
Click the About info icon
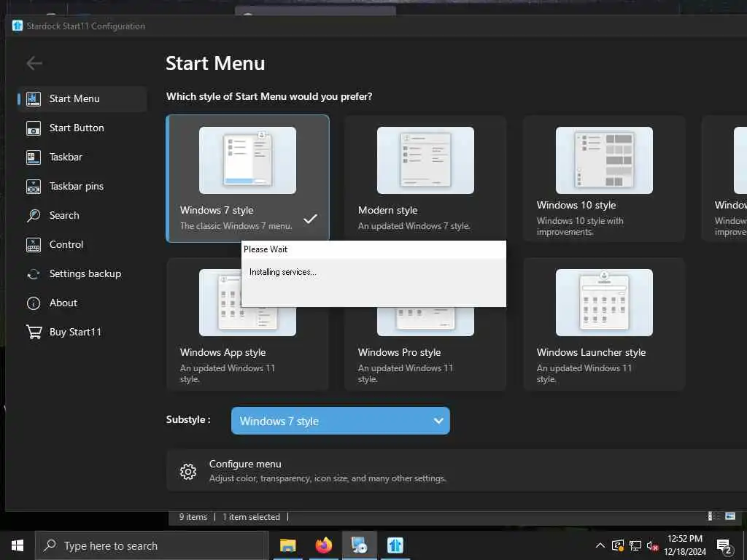(x=34, y=303)
